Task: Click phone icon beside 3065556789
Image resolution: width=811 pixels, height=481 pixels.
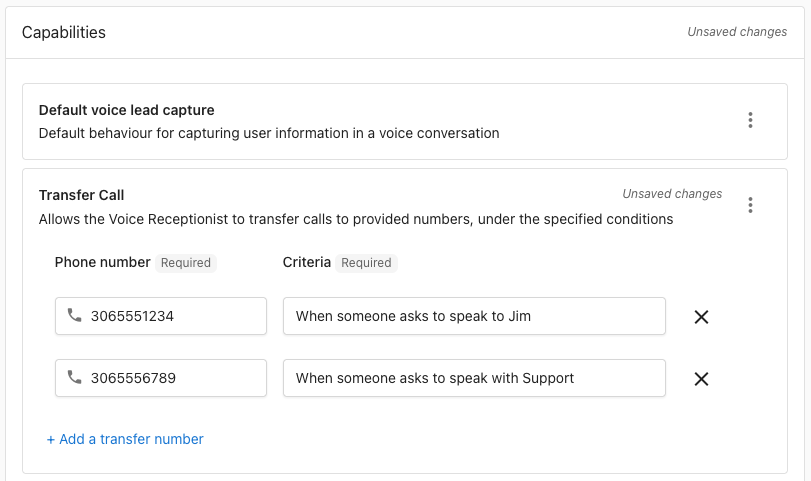Action: click(74, 378)
